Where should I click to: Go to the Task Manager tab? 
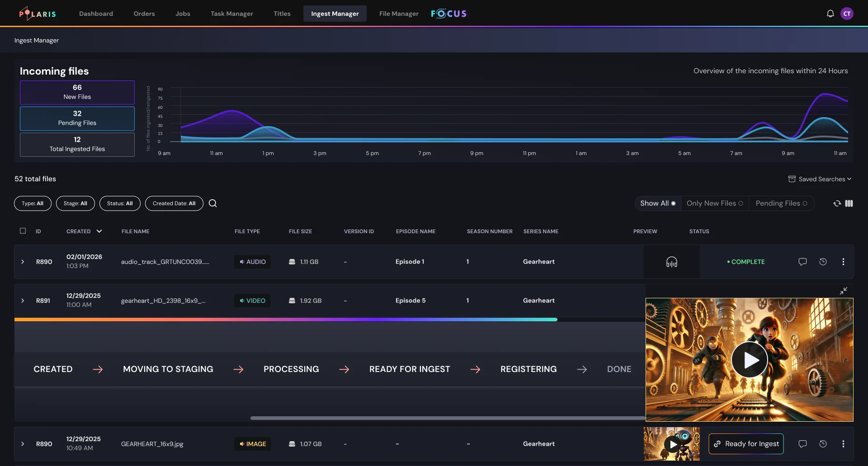coord(231,14)
